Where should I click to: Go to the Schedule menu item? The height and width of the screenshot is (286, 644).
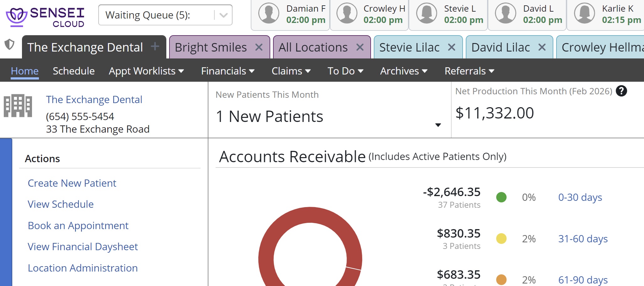74,71
